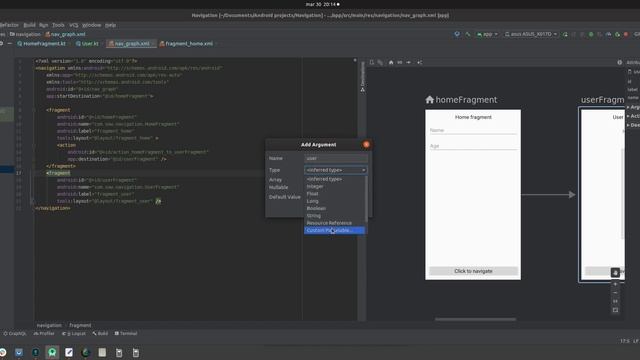Screen dimensions: 640x360
Task: Click the nav_graph.xml breadcrumb in navigation bar
Action: (x=65, y=34)
